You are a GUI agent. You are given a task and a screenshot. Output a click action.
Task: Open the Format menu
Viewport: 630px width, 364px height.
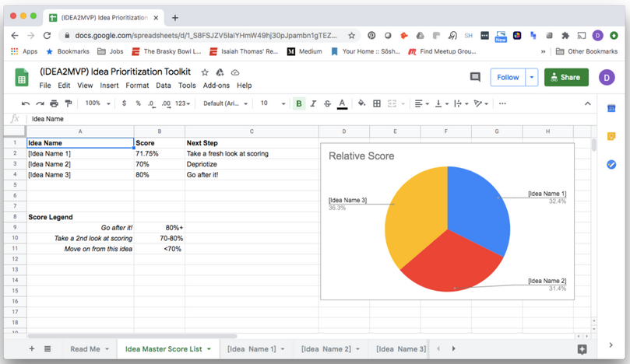137,86
